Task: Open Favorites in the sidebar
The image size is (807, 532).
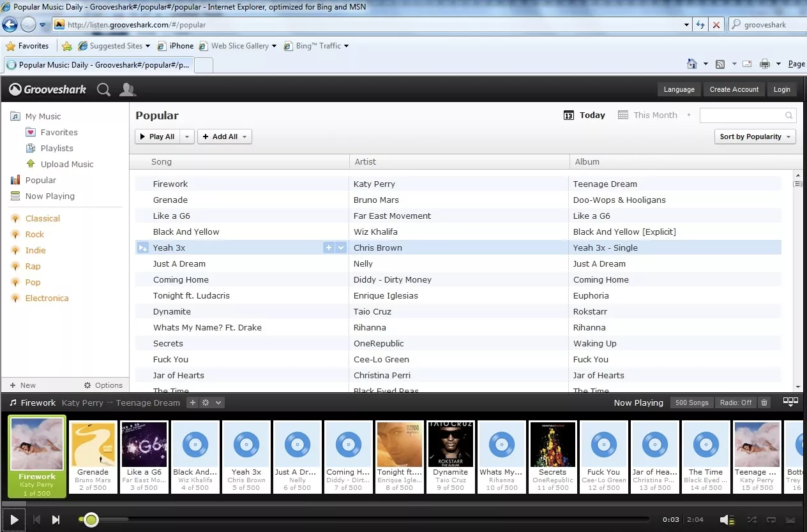Action: point(51,132)
